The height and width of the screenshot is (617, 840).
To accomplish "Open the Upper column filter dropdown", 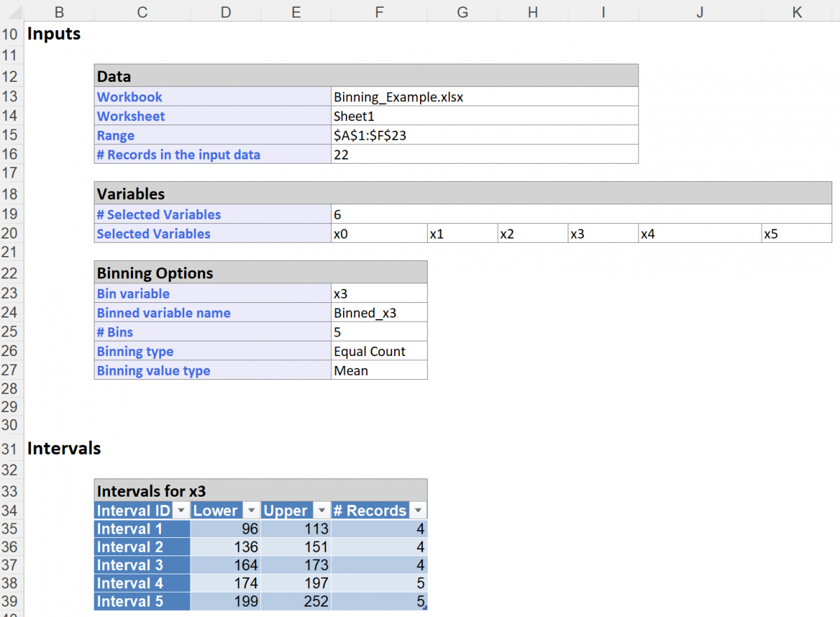I will pos(321,510).
